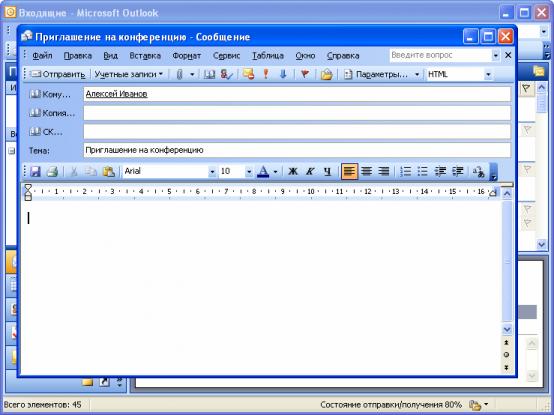Viewport: 554px width, 415px height.
Task: Click the attach file paperclip icon
Action: coord(179,75)
